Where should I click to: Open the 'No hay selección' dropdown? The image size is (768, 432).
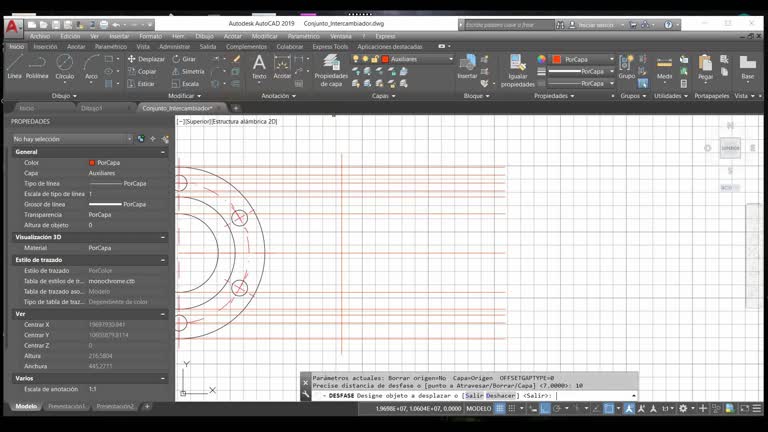pyautogui.click(x=72, y=139)
